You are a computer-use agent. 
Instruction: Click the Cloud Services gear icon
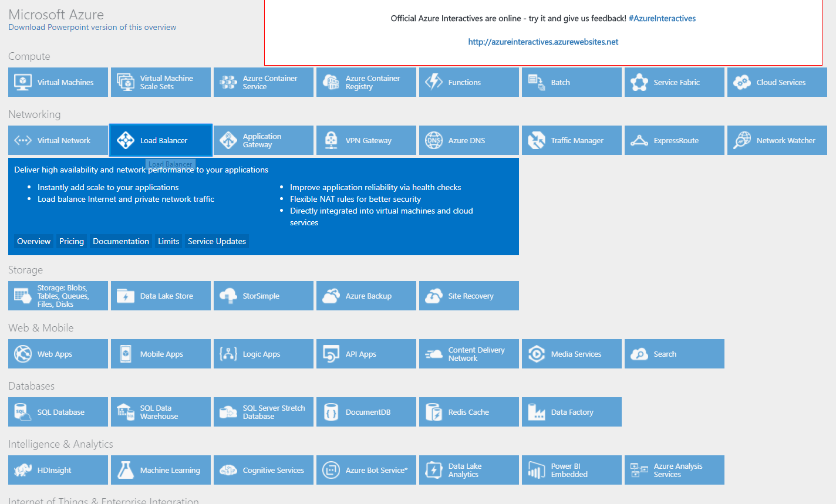742,82
